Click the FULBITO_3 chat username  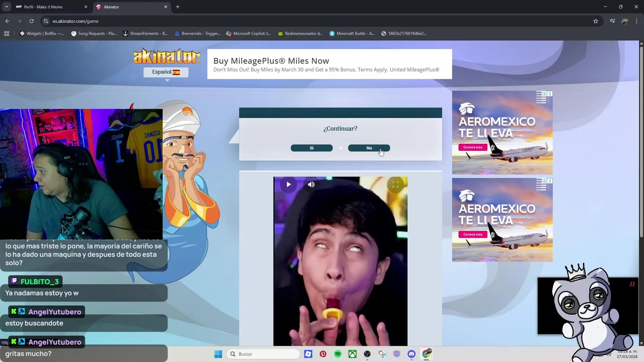40,282
